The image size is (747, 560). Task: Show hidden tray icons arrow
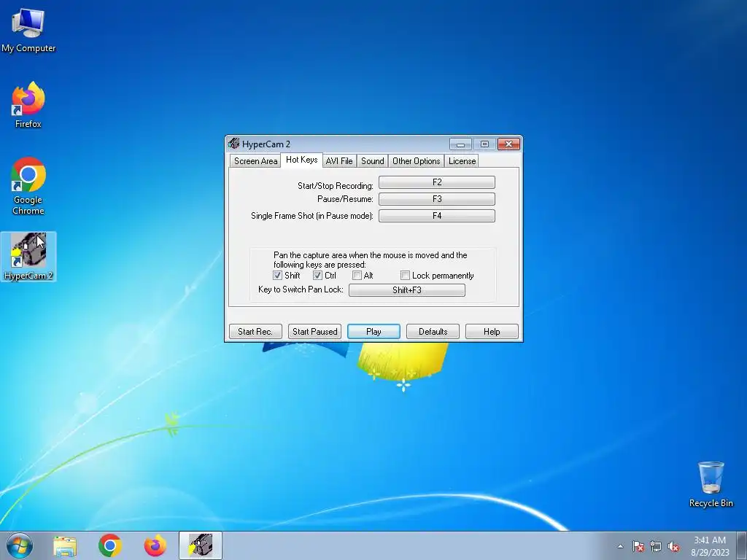coord(620,546)
